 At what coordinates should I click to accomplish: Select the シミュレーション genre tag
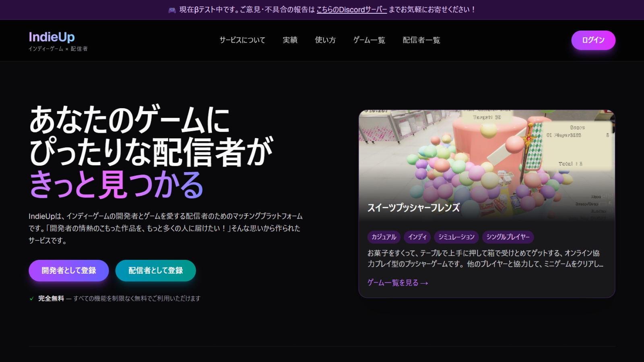(x=456, y=237)
